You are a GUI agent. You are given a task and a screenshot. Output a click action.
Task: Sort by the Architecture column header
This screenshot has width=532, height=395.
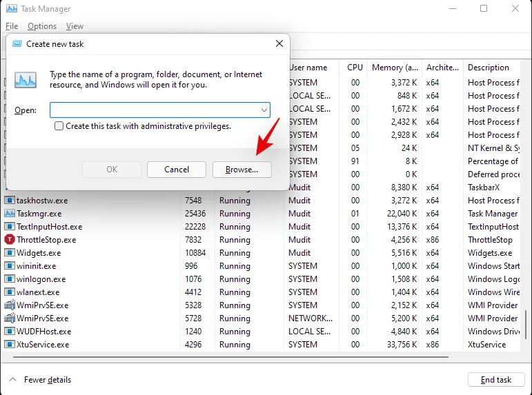[x=442, y=68]
